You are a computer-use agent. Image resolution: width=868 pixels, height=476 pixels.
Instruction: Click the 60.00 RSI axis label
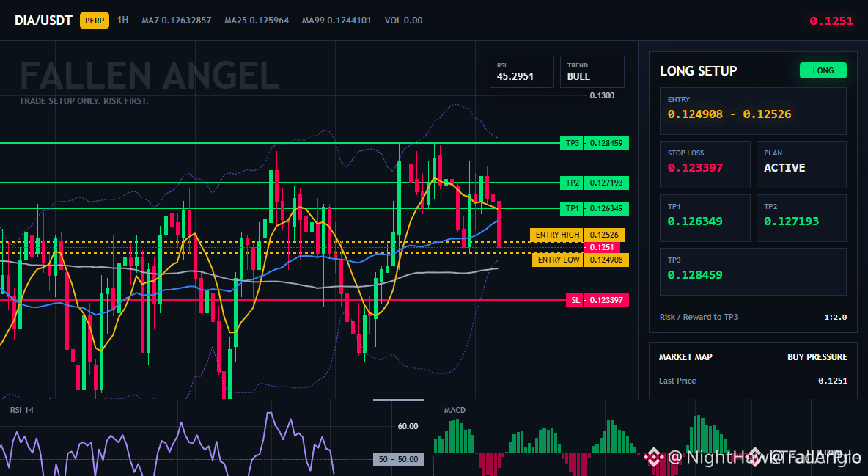pos(408,426)
